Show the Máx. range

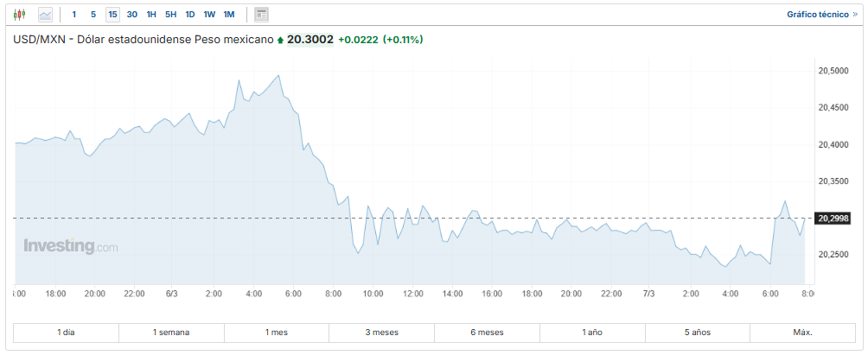802,333
